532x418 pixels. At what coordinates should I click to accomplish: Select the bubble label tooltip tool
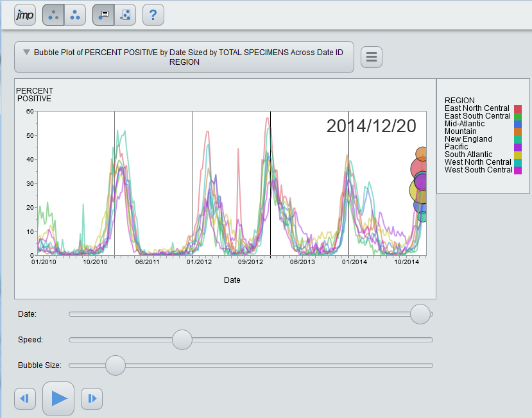click(x=103, y=14)
